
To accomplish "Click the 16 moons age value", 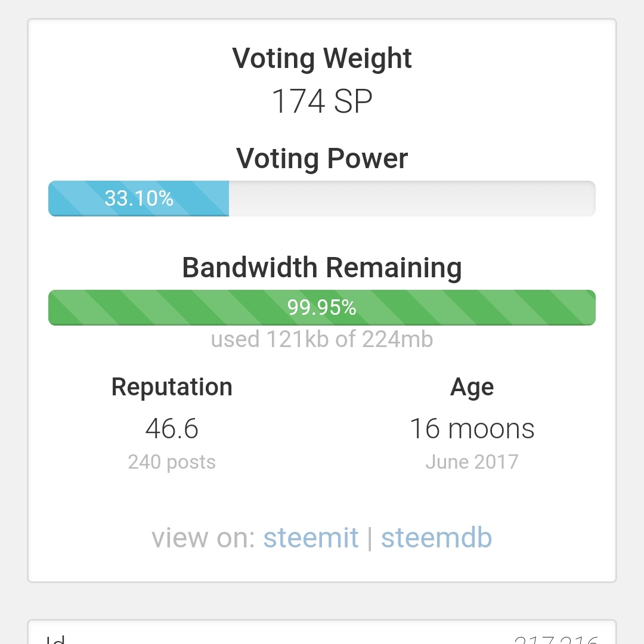I will click(x=472, y=429).
